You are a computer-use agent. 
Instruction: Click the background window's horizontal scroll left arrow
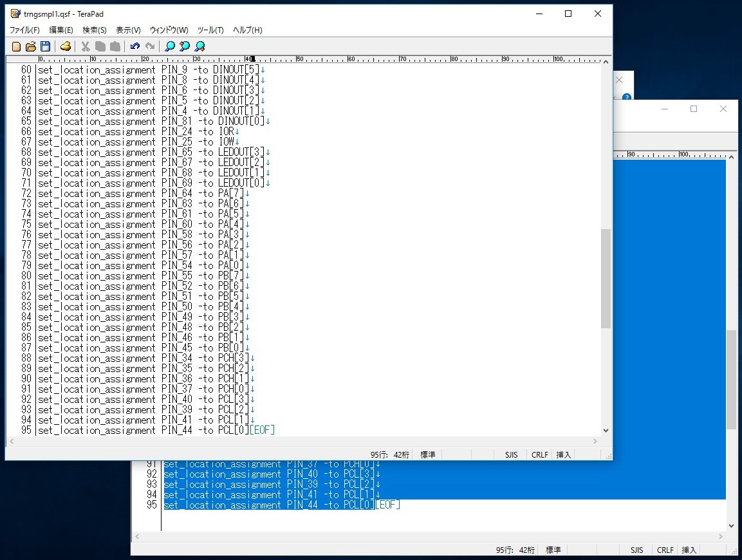click(137, 536)
